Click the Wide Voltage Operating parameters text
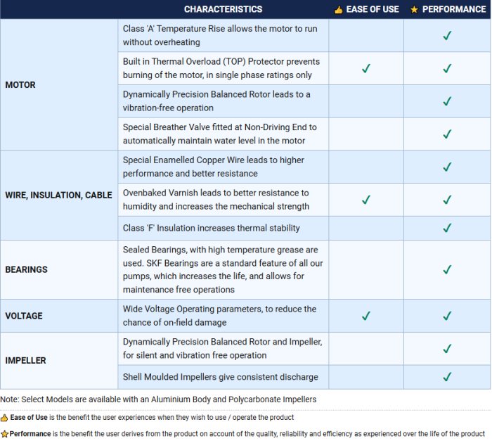The image size is (492, 448). (219, 316)
